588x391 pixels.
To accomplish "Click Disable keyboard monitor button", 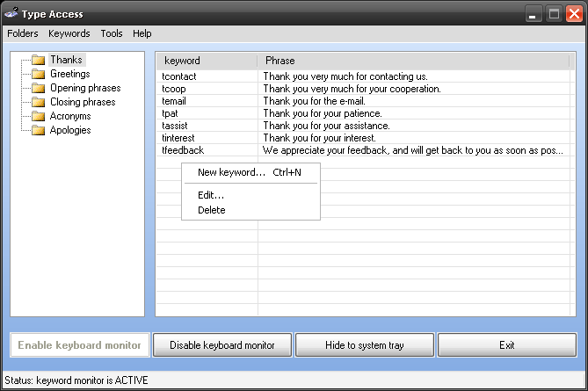I will click(222, 345).
